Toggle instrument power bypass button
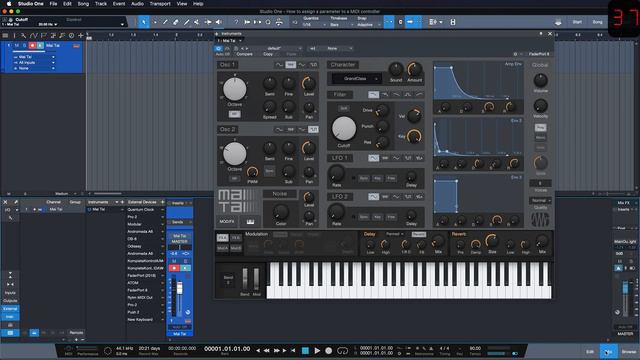Screen dimensions: 640x360 [x=218, y=48]
